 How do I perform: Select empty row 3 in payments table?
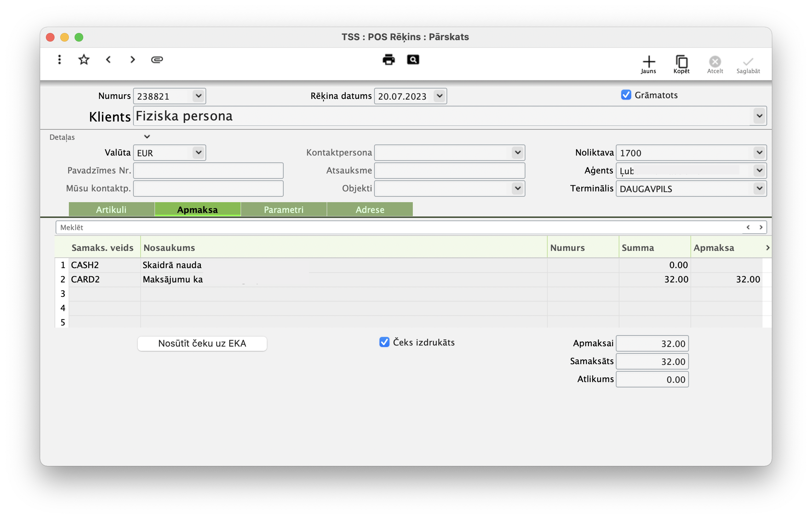(409, 294)
